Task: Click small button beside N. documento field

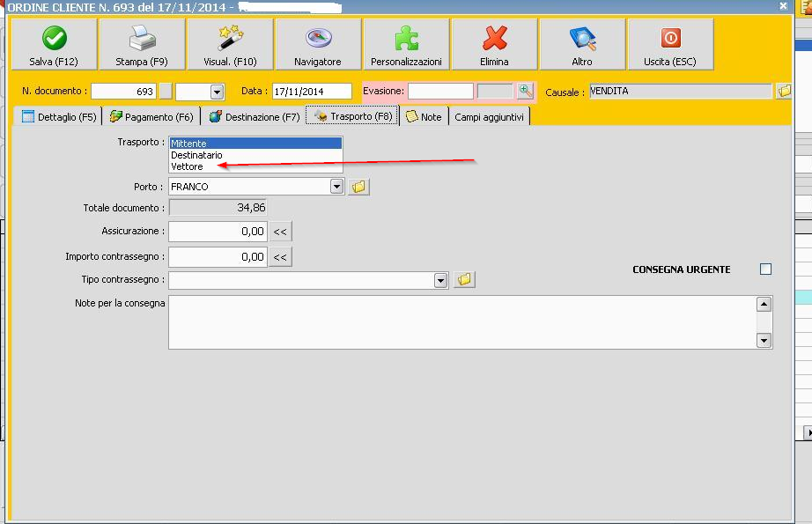Action: (166, 91)
